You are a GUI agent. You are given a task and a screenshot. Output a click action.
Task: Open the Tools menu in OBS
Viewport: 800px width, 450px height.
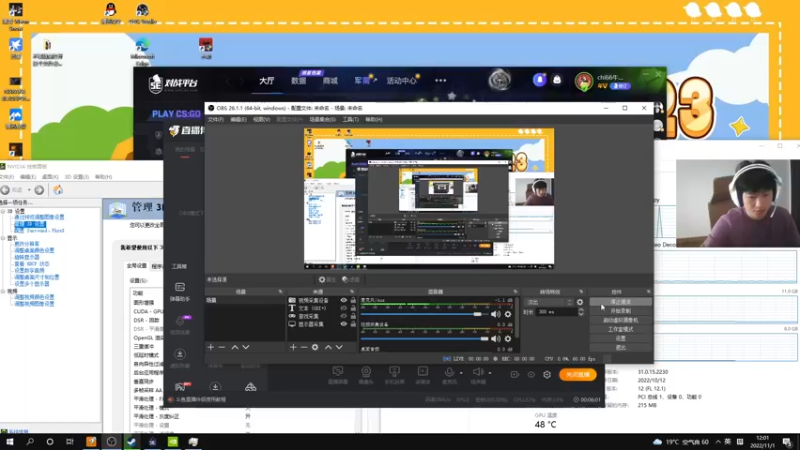(351, 119)
